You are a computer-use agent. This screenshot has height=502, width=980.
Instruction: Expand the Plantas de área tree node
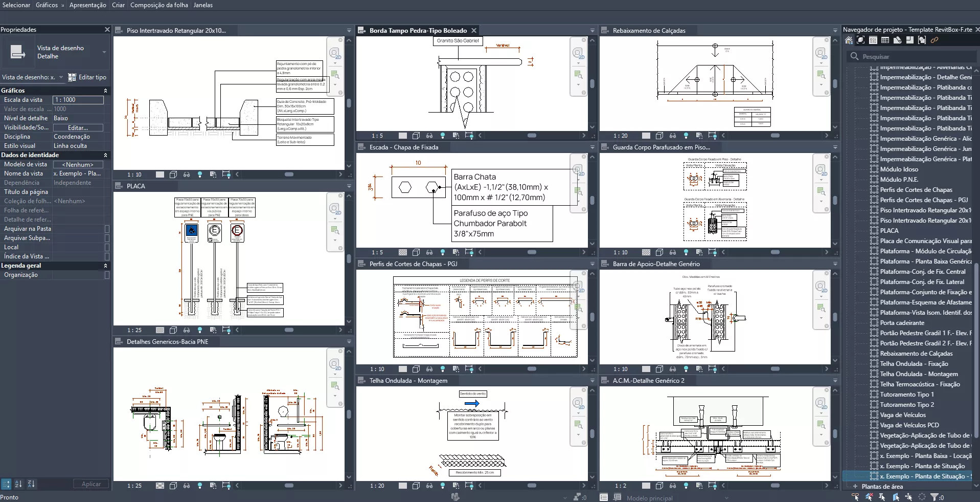point(855,486)
